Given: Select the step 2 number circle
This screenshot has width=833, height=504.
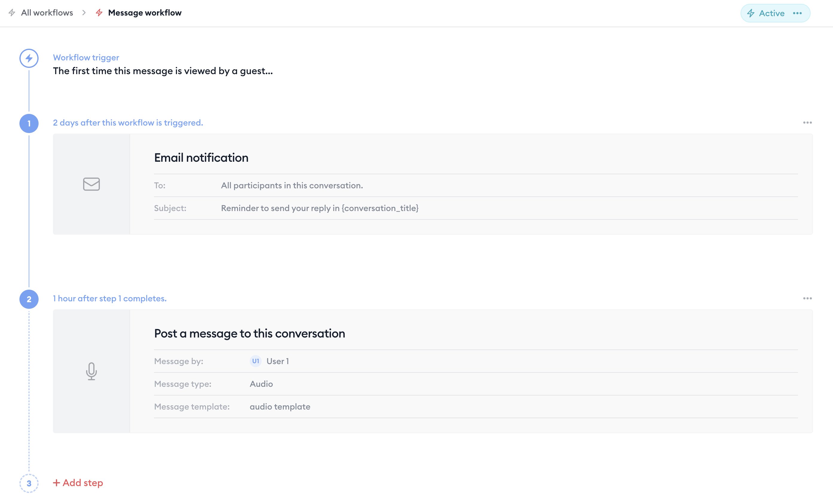Looking at the screenshot, I should pyautogui.click(x=29, y=299).
